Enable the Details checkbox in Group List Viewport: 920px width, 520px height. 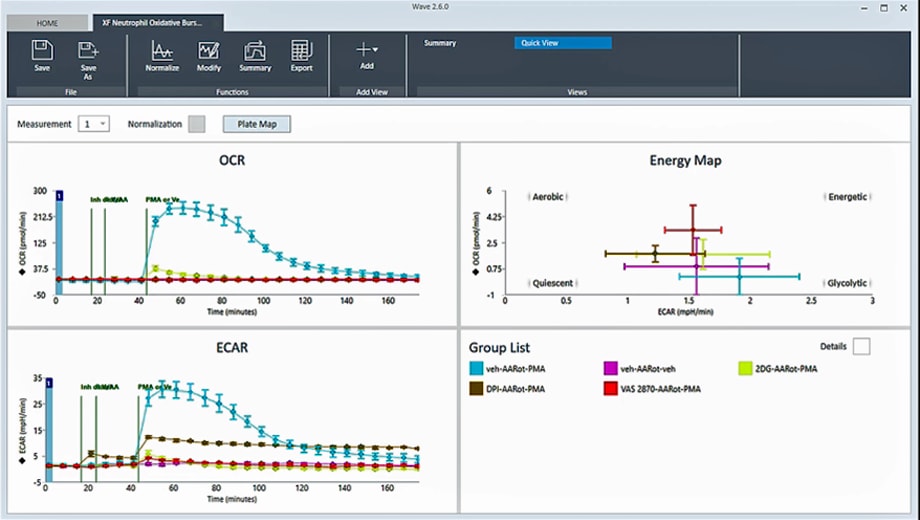coord(861,346)
